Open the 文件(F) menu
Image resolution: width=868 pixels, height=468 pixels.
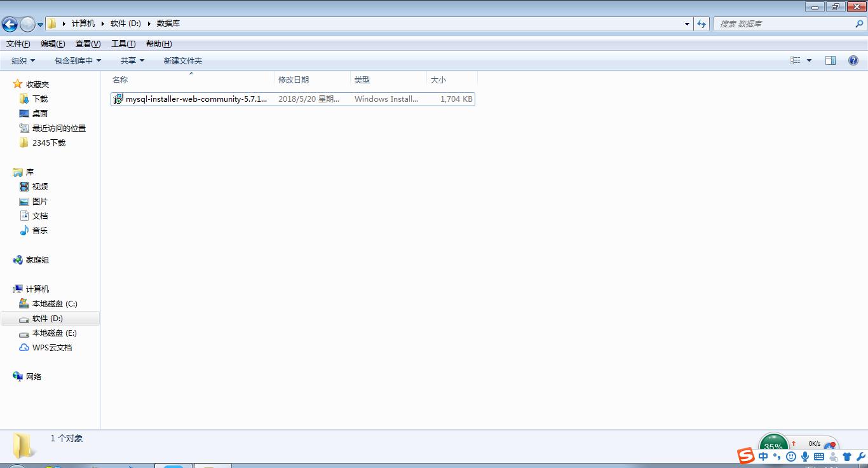(18, 44)
